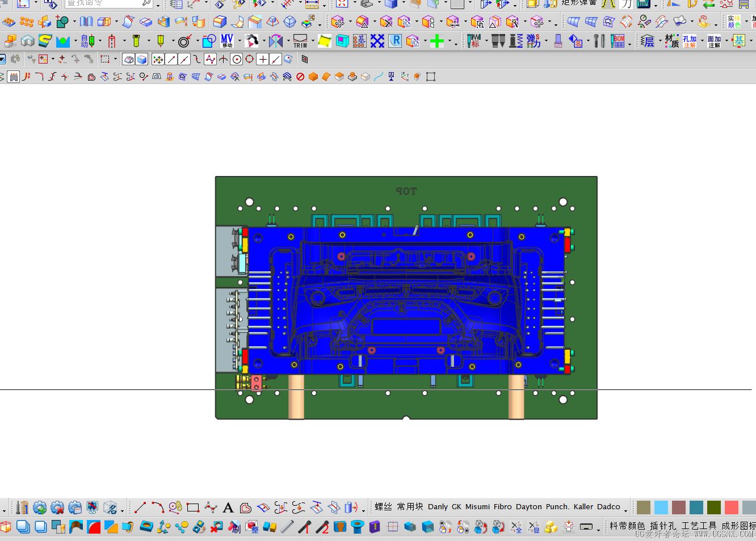The image size is (756, 541).
Task: Click the 工艺工具 button
Action: (x=699, y=526)
